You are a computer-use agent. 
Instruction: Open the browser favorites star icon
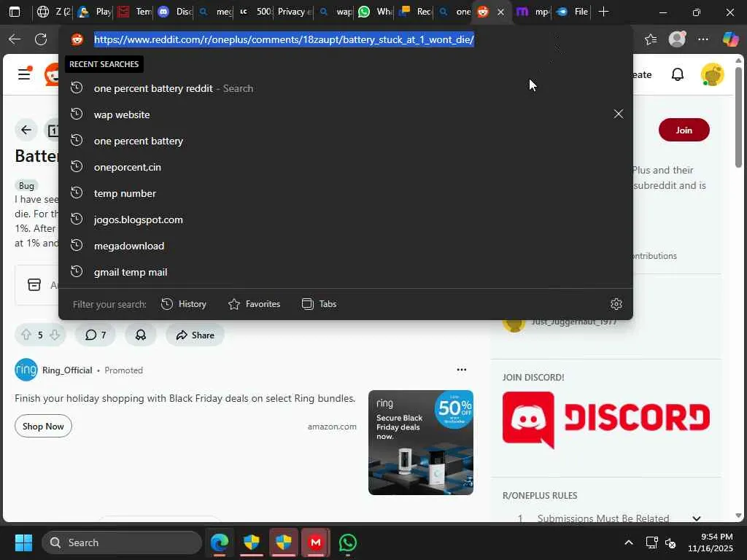pyautogui.click(x=650, y=39)
